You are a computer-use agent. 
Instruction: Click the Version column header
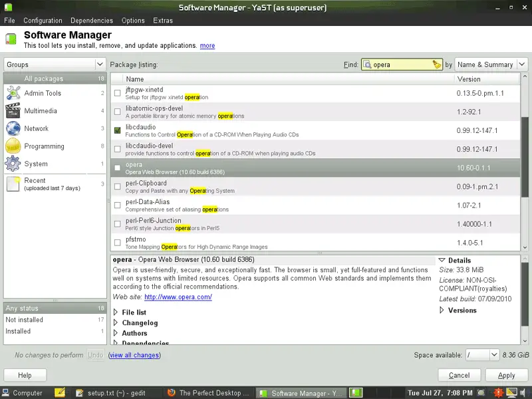[487, 78]
